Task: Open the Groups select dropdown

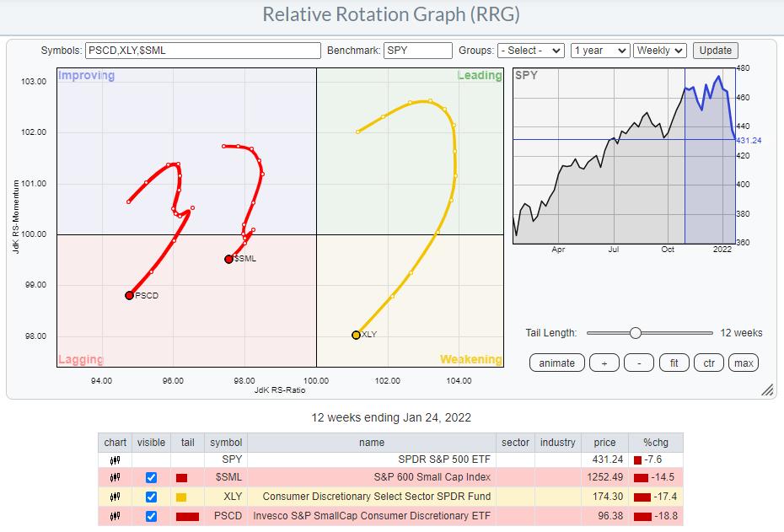Action: tap(530, 51)
